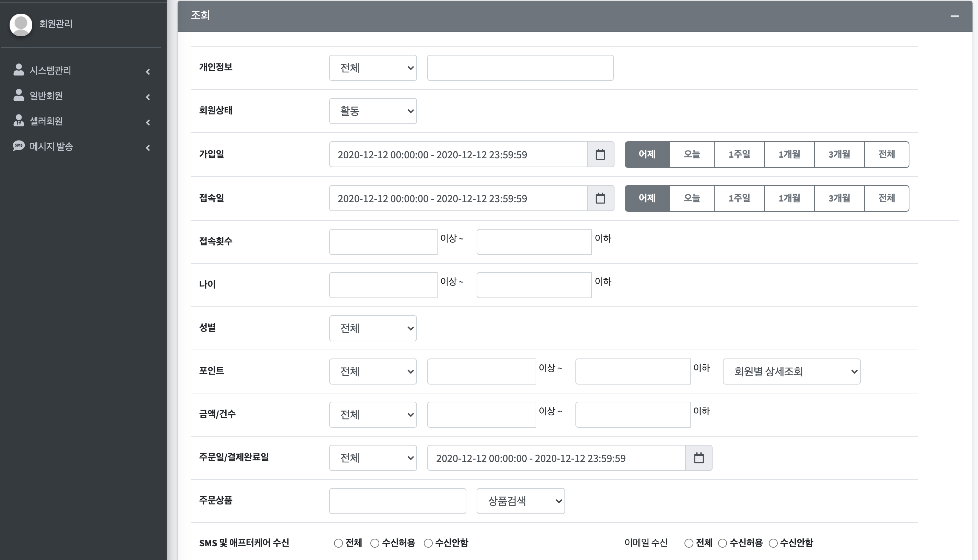Screen dimensions: 978x560
Task: Focus the 금액/건수 minimum field
Action: (481, 414)
